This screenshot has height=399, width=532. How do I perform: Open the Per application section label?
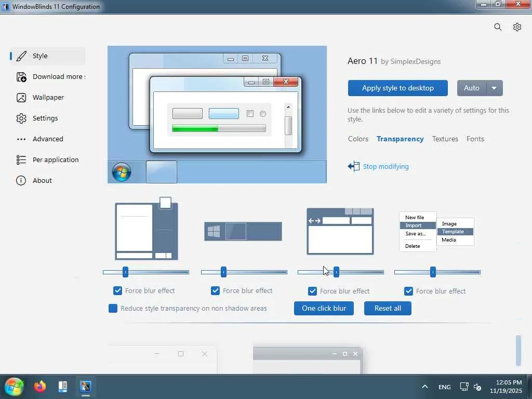tap(56, 160)
